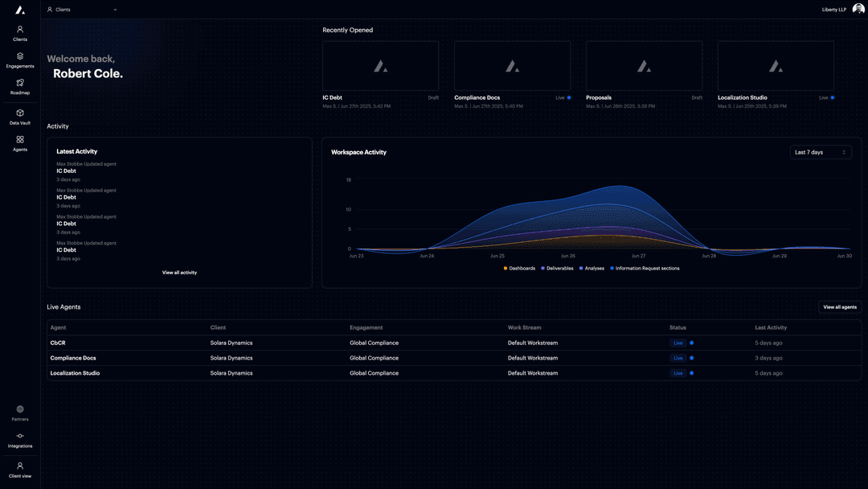Go to Engagements in the sidebar
This screenshot has height=489, width=868.
(x=20, y=57)
